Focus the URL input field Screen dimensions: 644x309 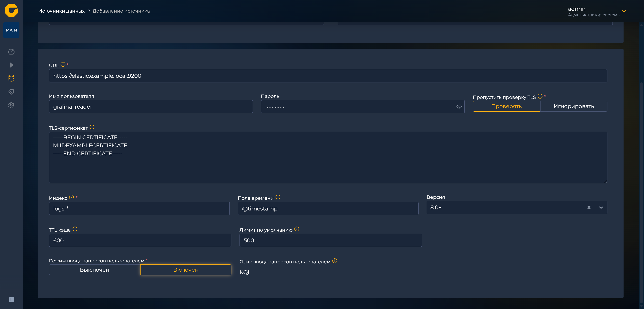click(328, 76)
